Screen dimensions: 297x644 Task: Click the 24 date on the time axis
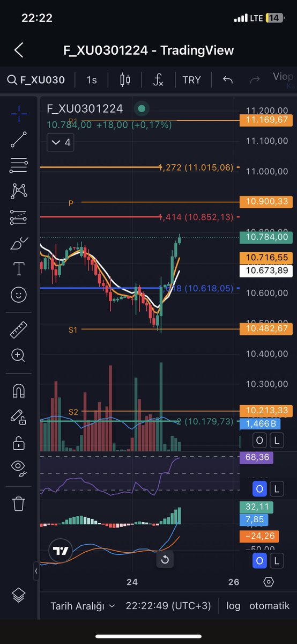click(x=132, y=582)
